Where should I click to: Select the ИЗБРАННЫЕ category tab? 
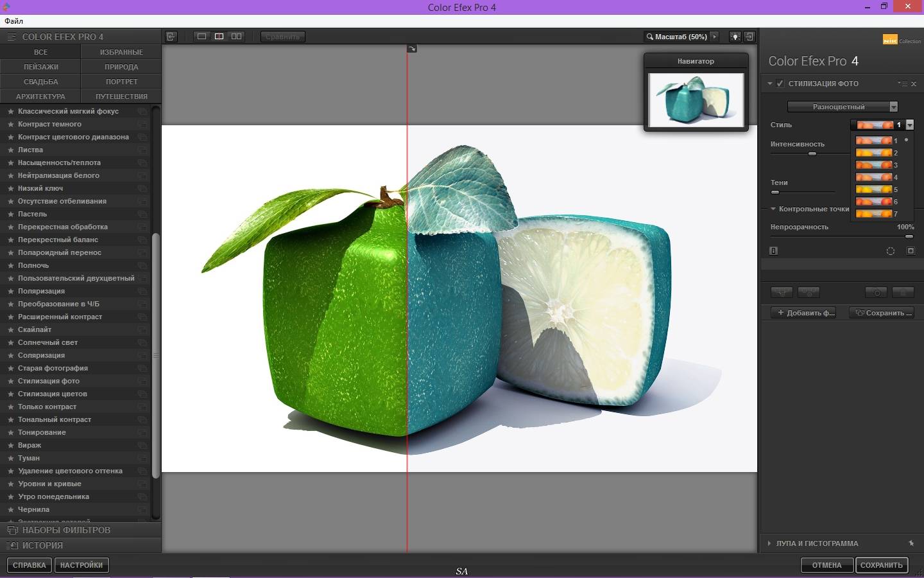point(121,52)
